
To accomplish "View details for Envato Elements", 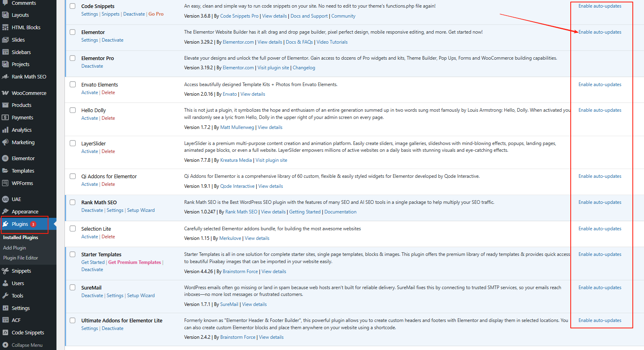I will coord(253,94).
